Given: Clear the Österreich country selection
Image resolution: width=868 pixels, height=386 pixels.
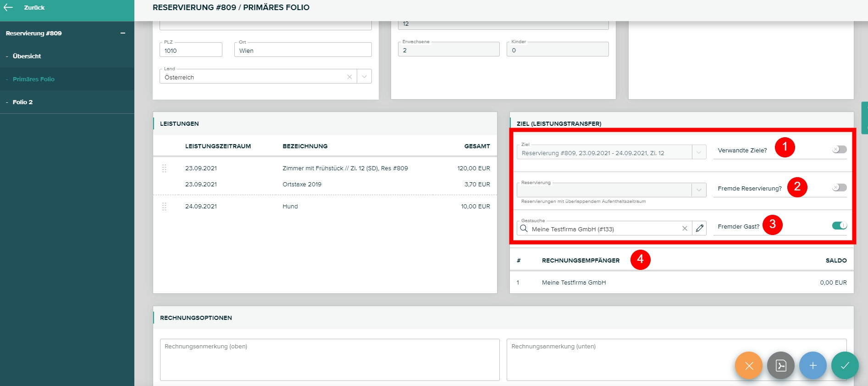Looking at the screenshot, I should click(349, 77).
